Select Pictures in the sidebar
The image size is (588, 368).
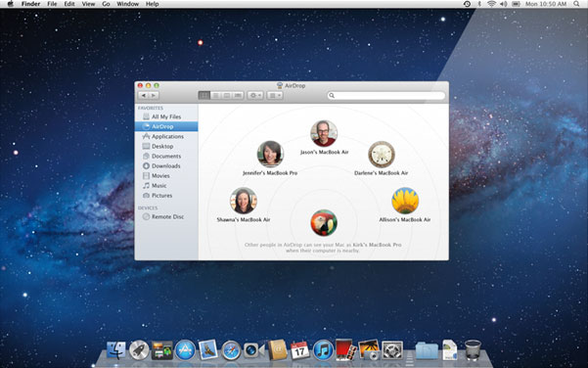pos(166,196)
